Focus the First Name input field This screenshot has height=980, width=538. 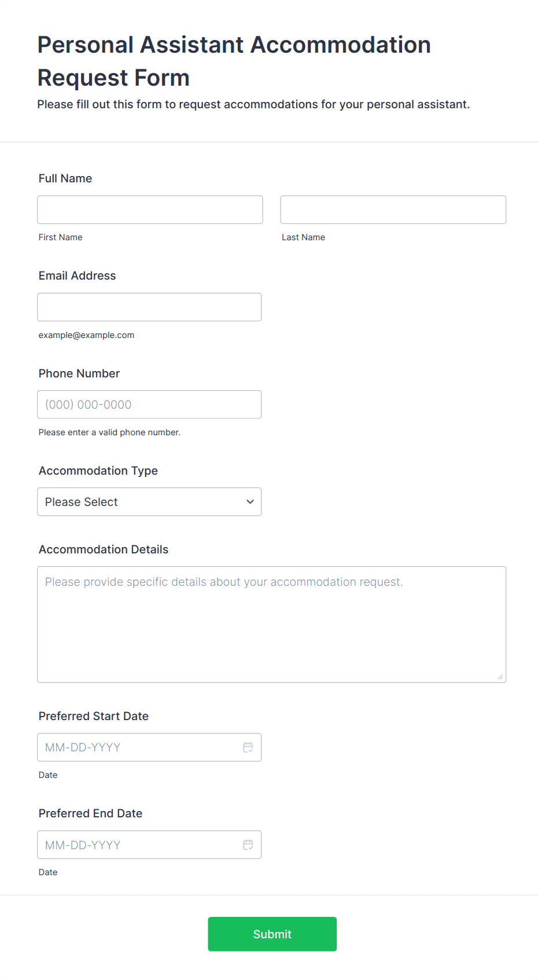point(150,210)
